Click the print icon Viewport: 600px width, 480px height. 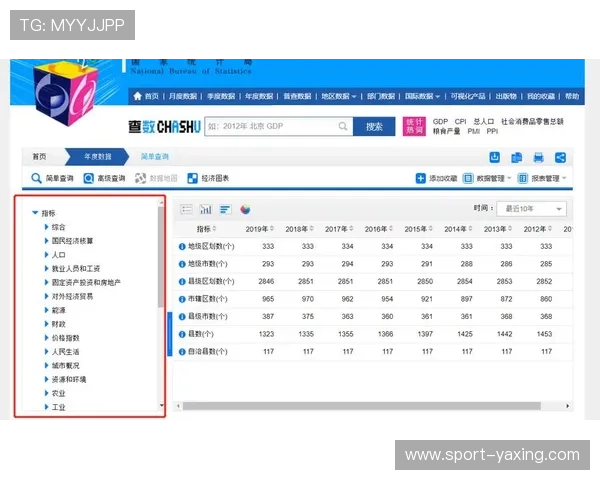[x=538, y=157]
